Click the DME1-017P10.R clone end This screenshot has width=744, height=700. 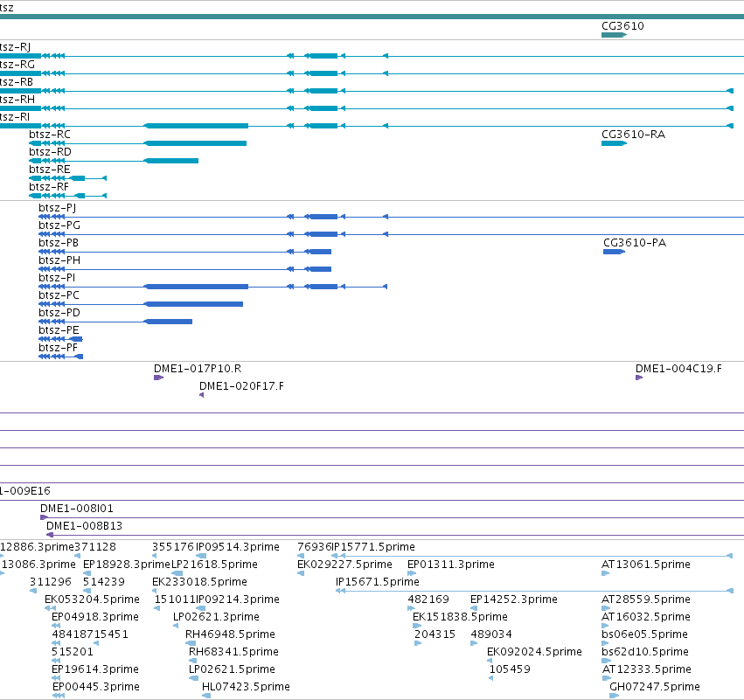point(198,369)
